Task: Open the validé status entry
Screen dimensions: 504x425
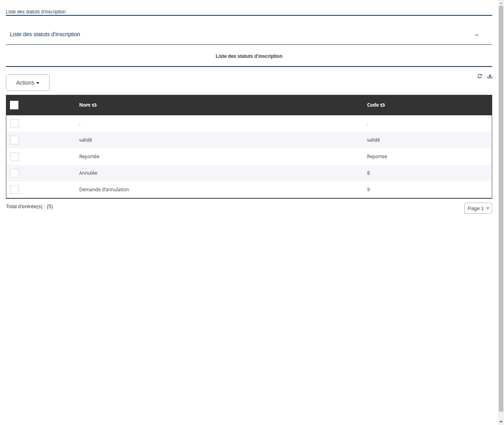Action: (x=86, y=140)
